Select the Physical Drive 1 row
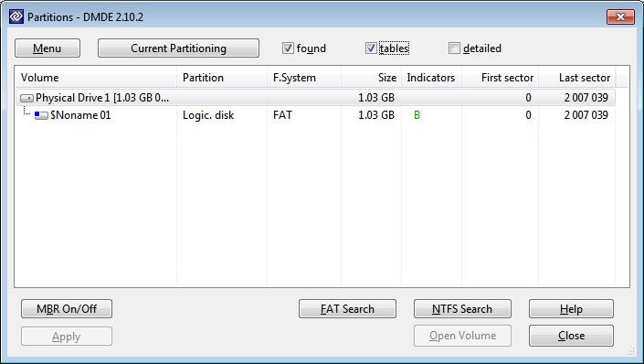The height and width of the screenshot is (364, 644). [315, 98]
